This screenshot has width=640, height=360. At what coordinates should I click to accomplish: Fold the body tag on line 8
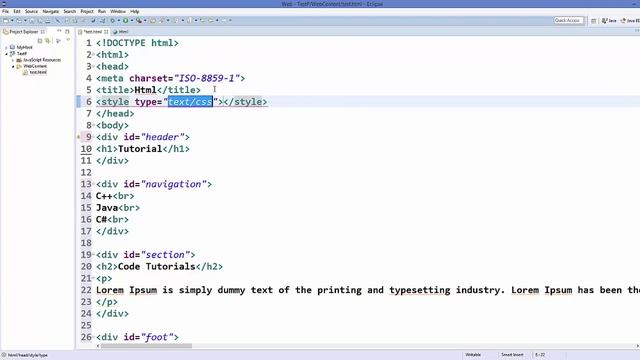(94, 125)
